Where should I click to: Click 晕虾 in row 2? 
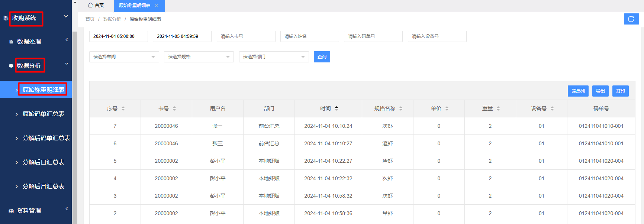(387, 213)
